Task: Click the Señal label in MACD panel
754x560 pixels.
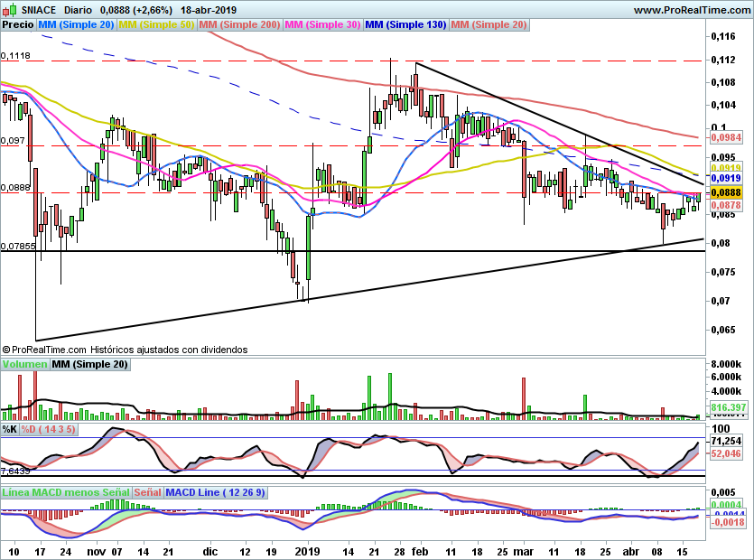Action: (x=150, y=493)
